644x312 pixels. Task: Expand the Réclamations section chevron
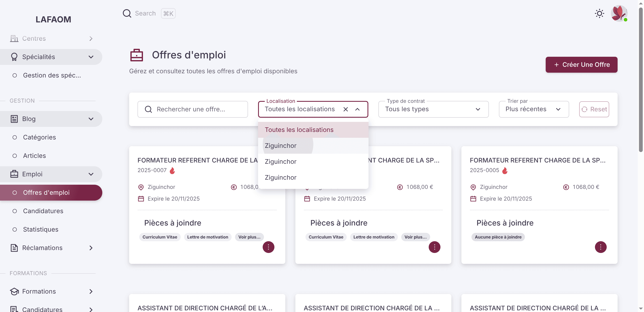tap(91, 248)
